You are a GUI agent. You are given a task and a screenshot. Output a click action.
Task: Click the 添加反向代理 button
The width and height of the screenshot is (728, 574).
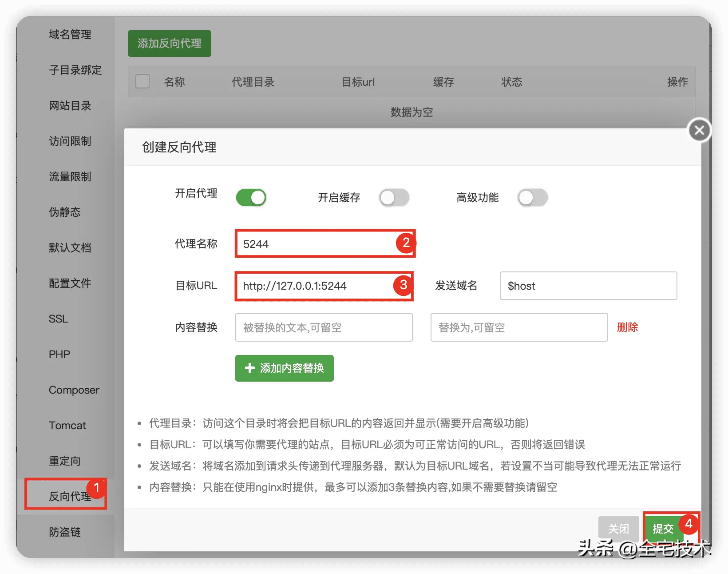pyautogui.click(x=169, y=43)
